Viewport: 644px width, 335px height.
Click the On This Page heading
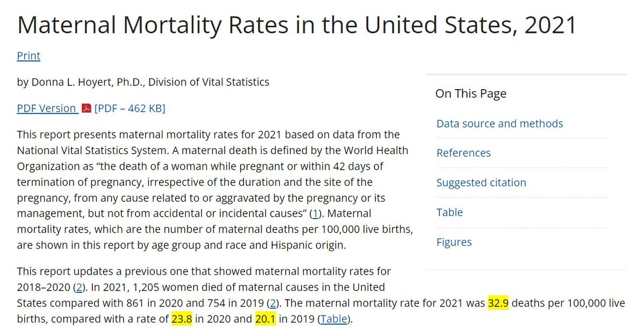click(x=471, y=94)
